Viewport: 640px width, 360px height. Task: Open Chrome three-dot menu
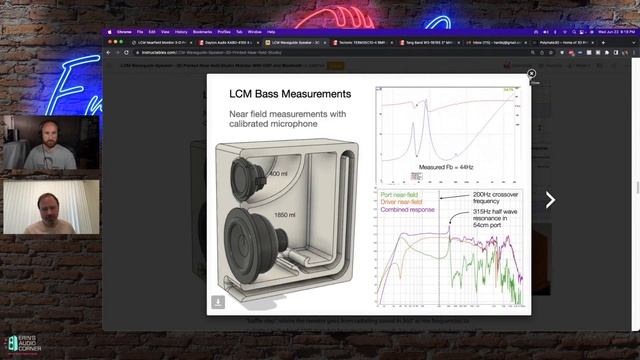634,53
